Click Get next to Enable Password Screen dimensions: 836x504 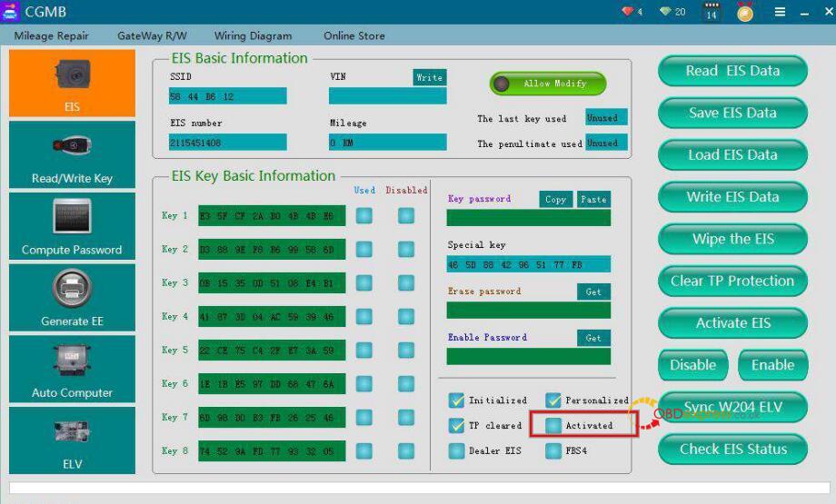593,338
